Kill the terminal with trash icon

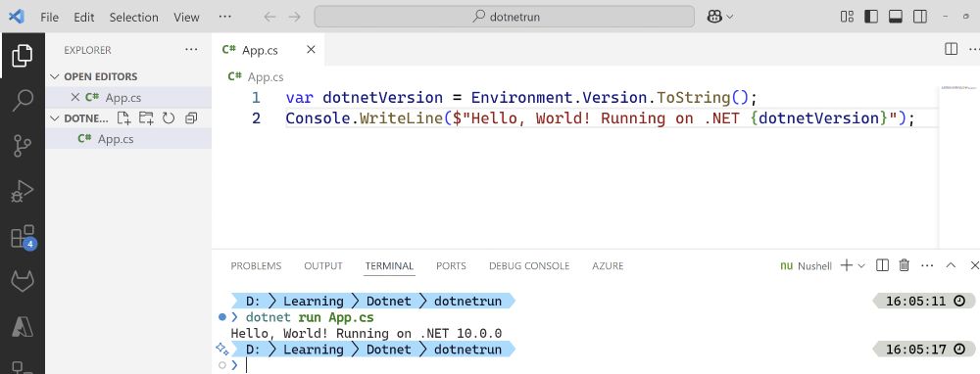[x=904, y=265]
